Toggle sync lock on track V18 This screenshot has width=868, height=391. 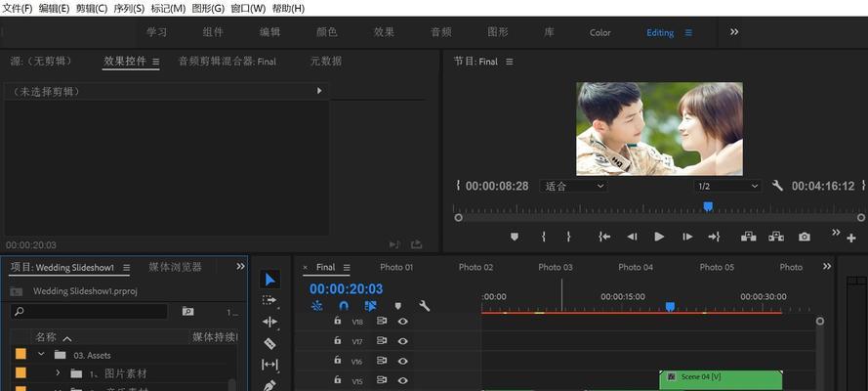click(382, 321)
